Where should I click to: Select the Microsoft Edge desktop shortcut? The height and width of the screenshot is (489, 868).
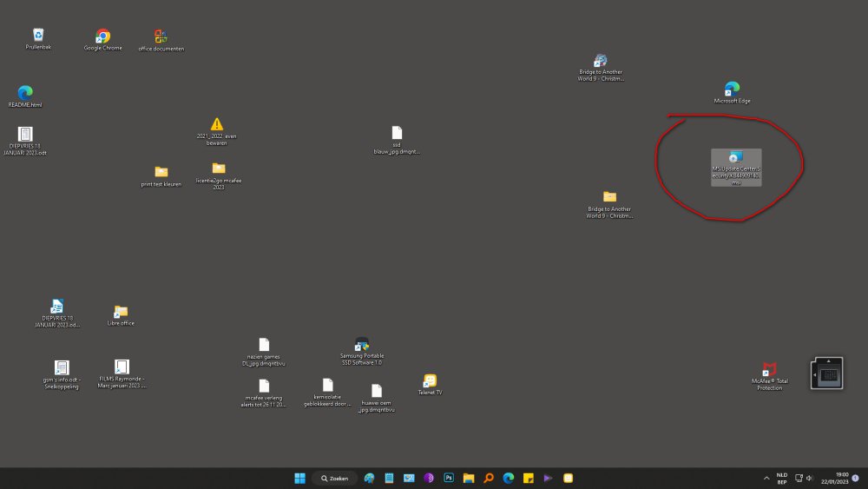click(x=732, y=89)
